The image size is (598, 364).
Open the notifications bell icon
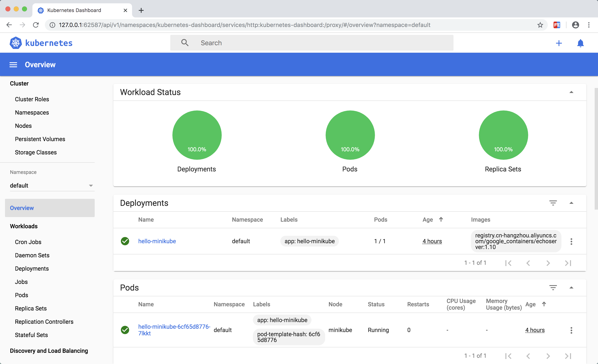580,43
